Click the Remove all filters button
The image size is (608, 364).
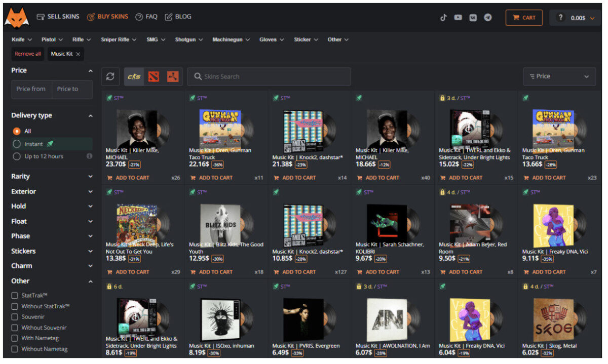pos(28,54)
